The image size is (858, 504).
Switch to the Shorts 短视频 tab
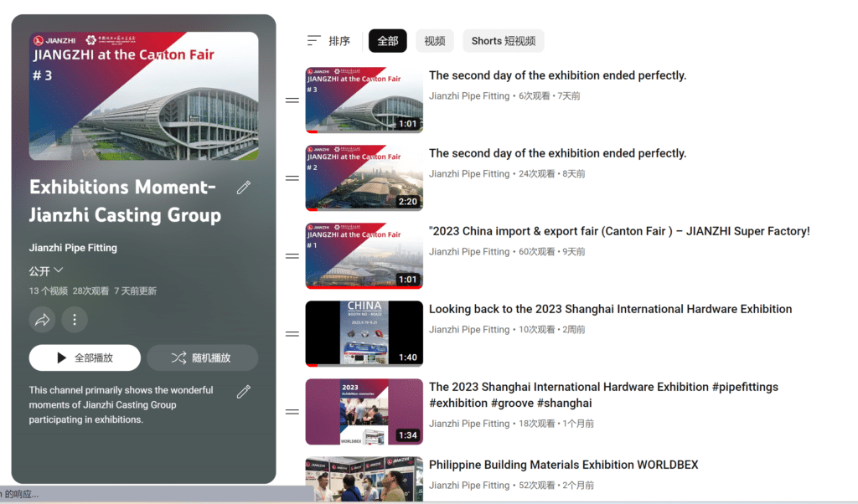click(504, 41)
